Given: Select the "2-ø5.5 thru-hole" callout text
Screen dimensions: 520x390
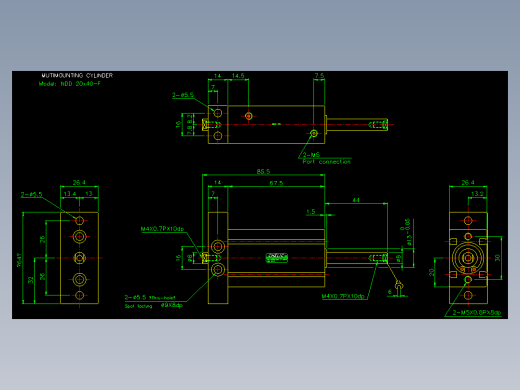Looking at the screenshot, I should tap(150, 297).
